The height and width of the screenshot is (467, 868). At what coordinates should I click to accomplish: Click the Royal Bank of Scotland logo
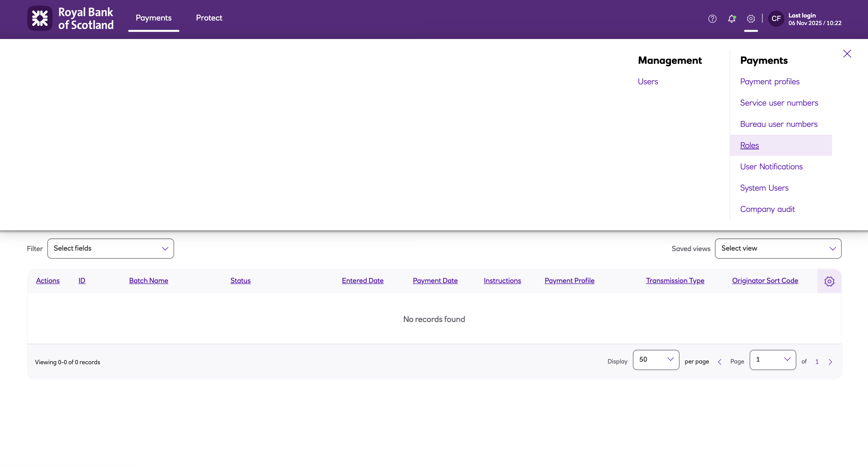click(x=70, y=18)
